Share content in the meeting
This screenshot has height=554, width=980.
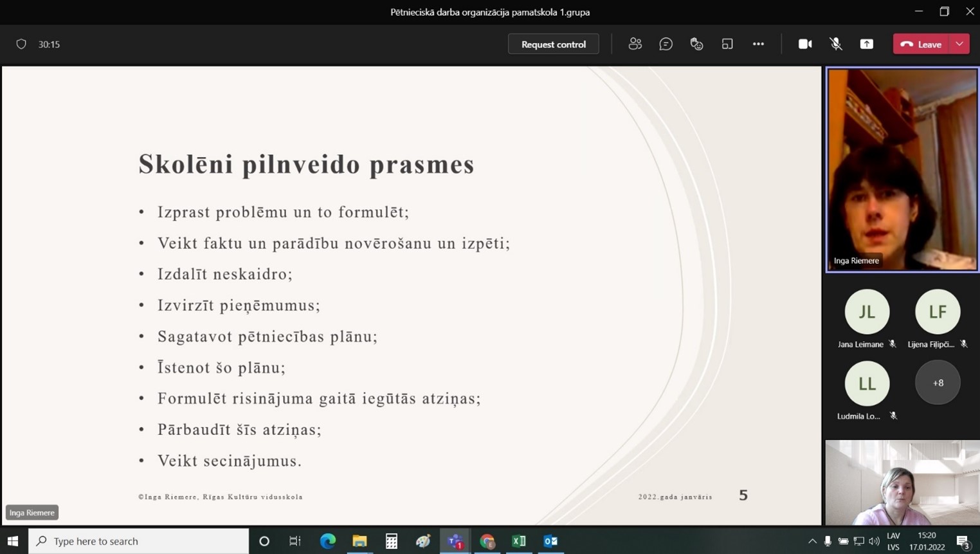[866, 44]
